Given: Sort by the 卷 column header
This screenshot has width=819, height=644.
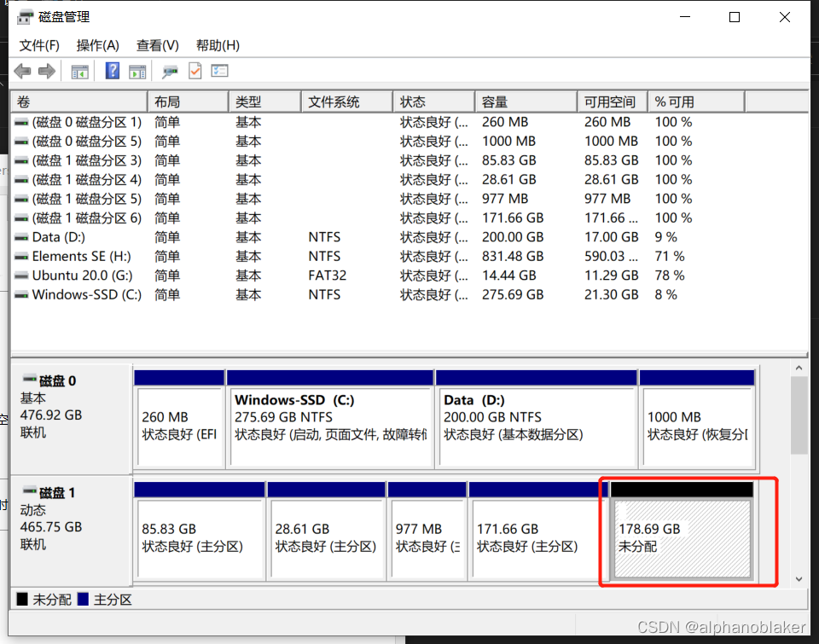Looking at the screenshot, I should pos(78,102).
